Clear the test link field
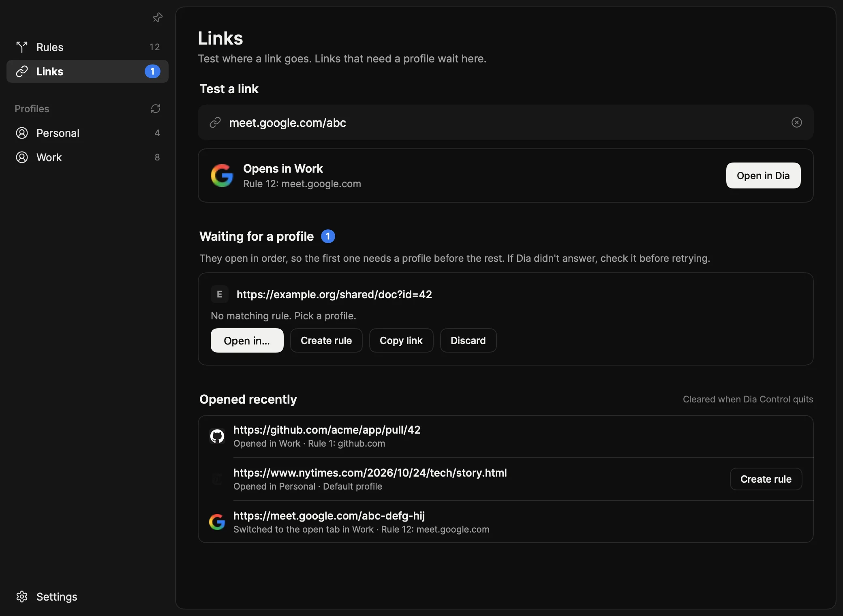 point(796,122)
